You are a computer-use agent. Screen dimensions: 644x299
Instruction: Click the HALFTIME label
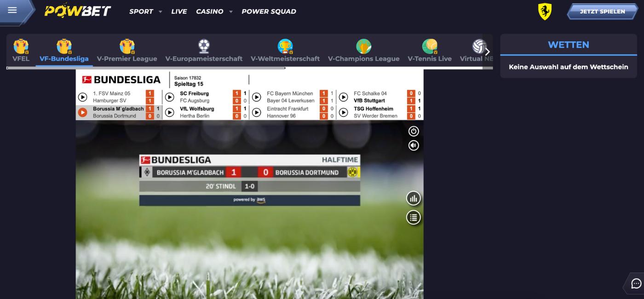click(x=339, y=160)
